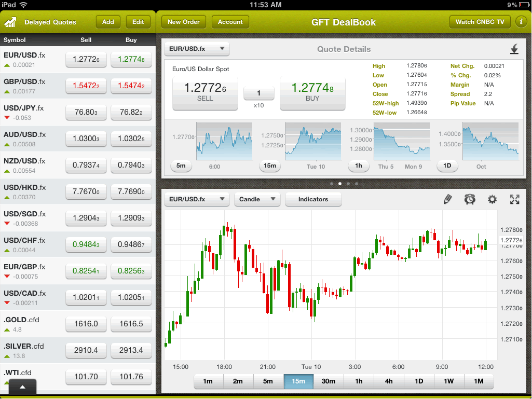Image resolution: width=532 pixels, height=399 pixels.
Task: Click the Indicators button
Action: pyautogui.click(x=313, y=199)
